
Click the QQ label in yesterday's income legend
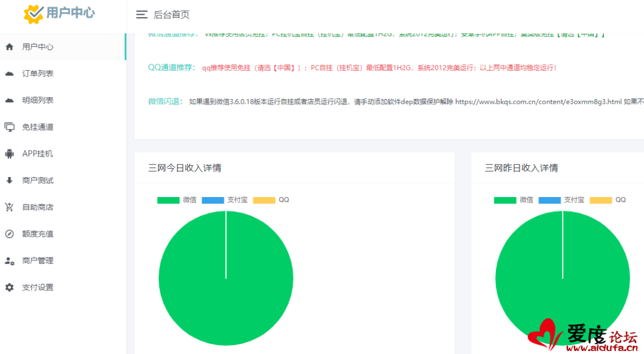pos(620,200)
